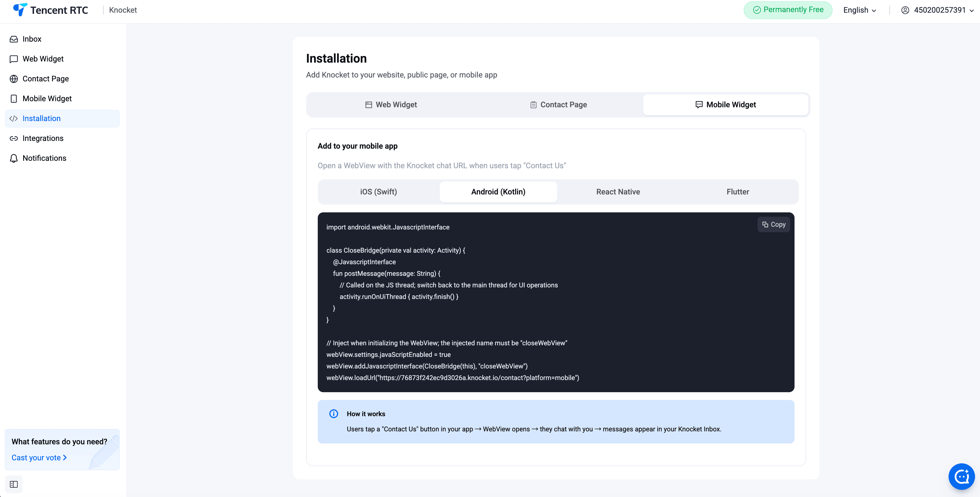Click the window icon in Web Widget tab
This screenshot has height=497, width=980.
[x=368, y=105]
